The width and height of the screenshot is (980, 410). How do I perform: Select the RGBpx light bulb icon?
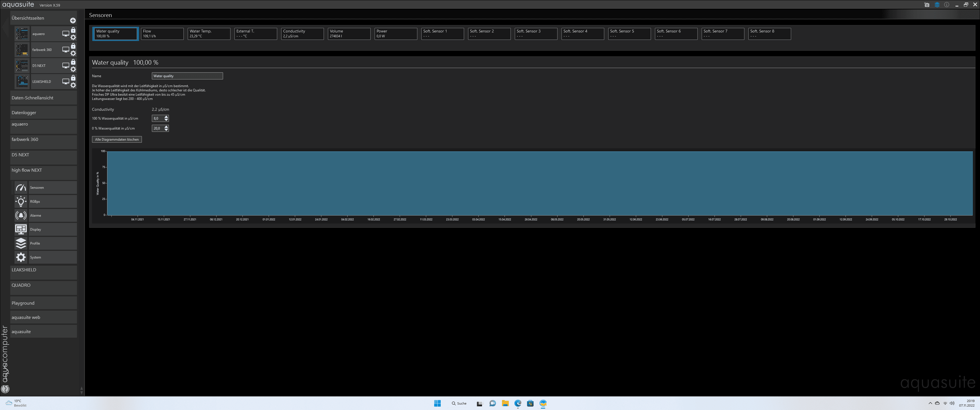[21, 202]
